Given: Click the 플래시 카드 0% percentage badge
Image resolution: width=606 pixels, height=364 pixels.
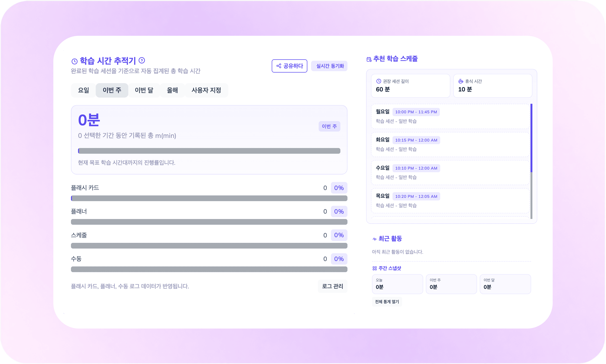Looking at the screenshot, I should click(339, 188).
